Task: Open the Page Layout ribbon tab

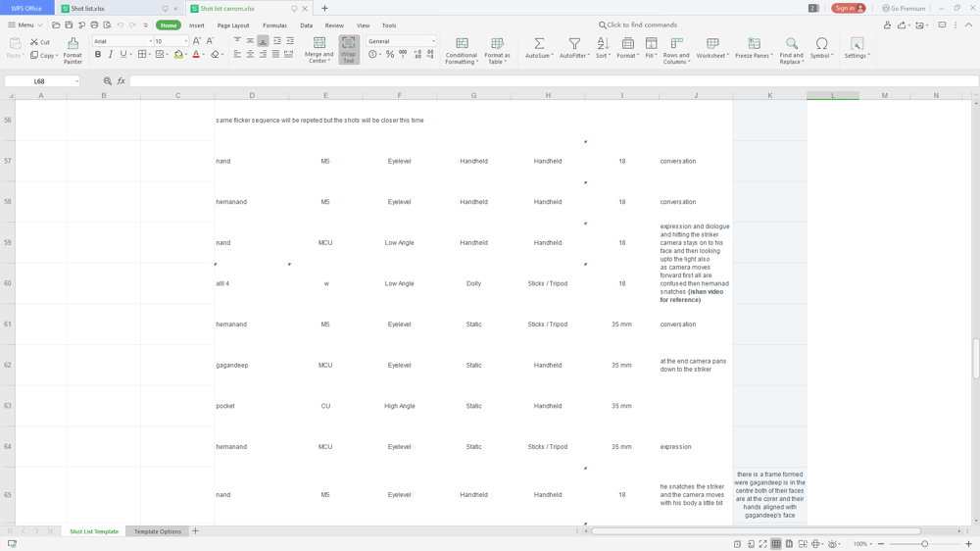Action: pos(233,25)
